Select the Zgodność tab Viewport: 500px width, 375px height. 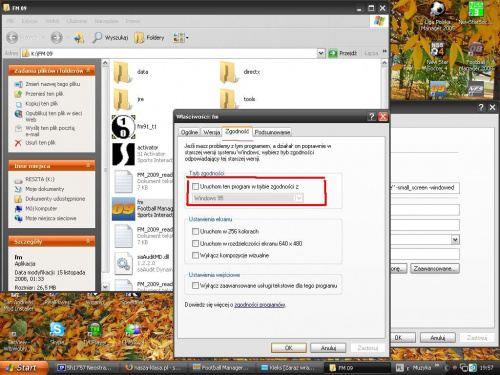click(x=237, y=131)
